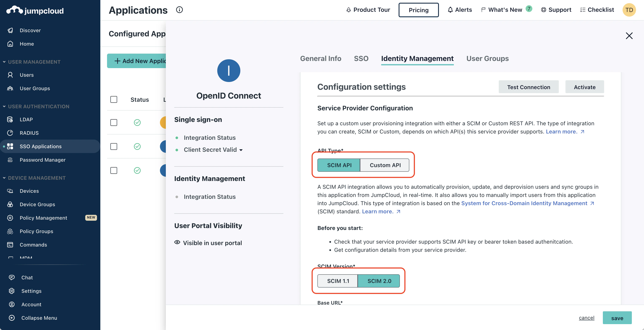Open User Groups via group icon
Screen dimensions: 644x330
(x=10, y=88)
